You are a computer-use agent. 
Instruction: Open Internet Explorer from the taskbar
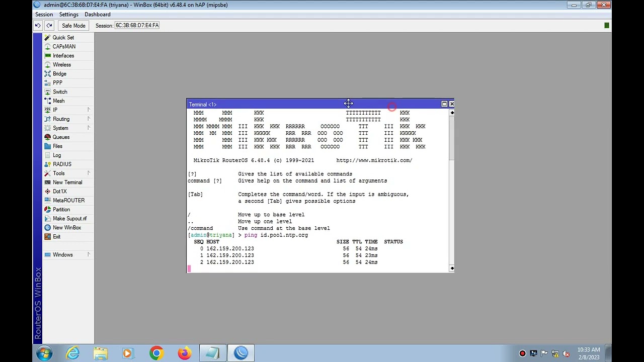click(x=73, y=353)
